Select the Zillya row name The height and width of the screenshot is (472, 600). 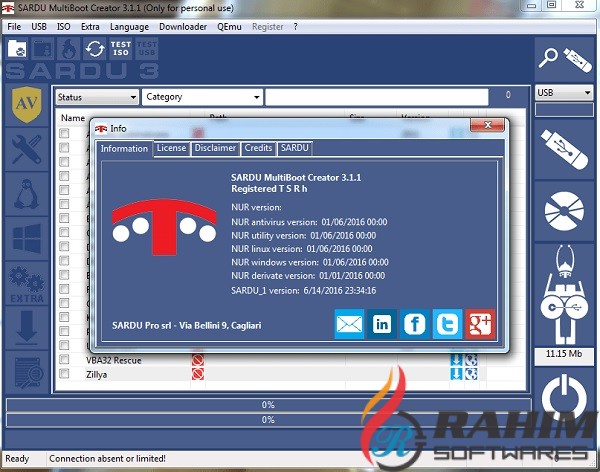(x=96, y=374)
